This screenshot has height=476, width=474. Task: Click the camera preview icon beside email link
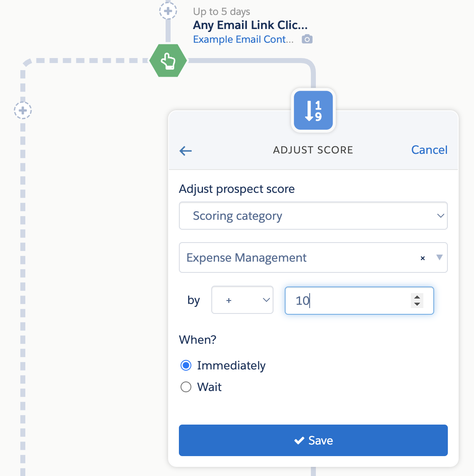coord(307,39)
